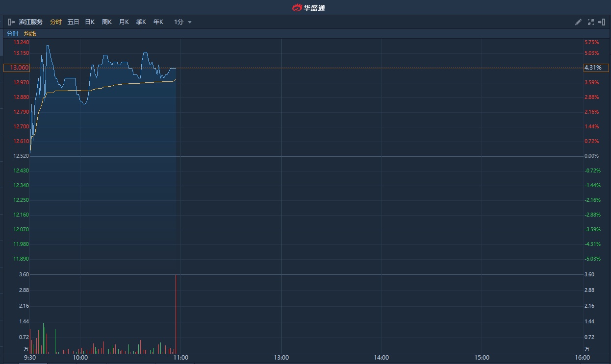Expand chart to fullscreen
The image size is (611, 364).
pos(590,22)
